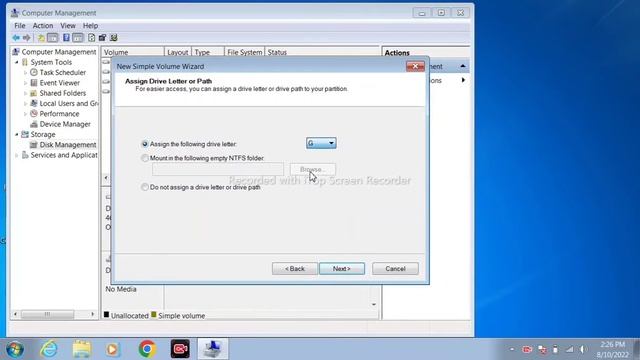This screenshot has height=360, width=640.
Task: Expand the Shared Folders node arrow
Action: [25, 93]
